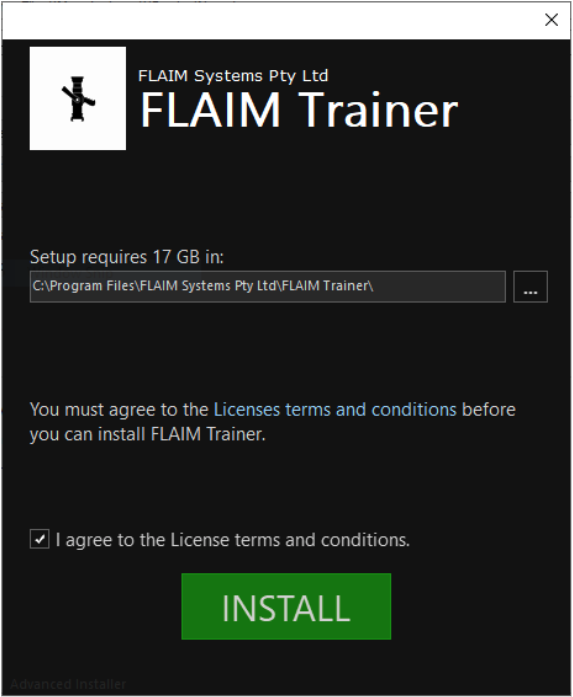Click the FLAIM Systems Pty Ltd publisher text
The image size is (573, 697).
233,76
